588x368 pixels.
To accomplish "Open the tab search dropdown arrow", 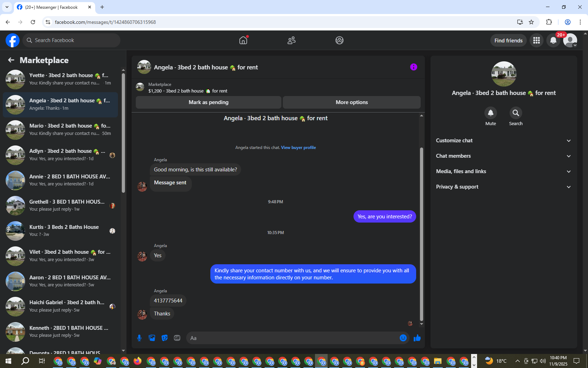I will tap(7, 7).
